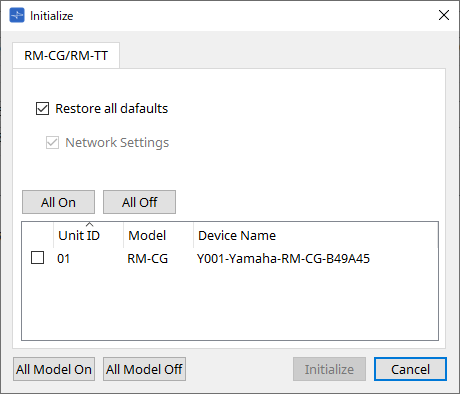
Task: Click the Model column header
Action: point(158,235)
